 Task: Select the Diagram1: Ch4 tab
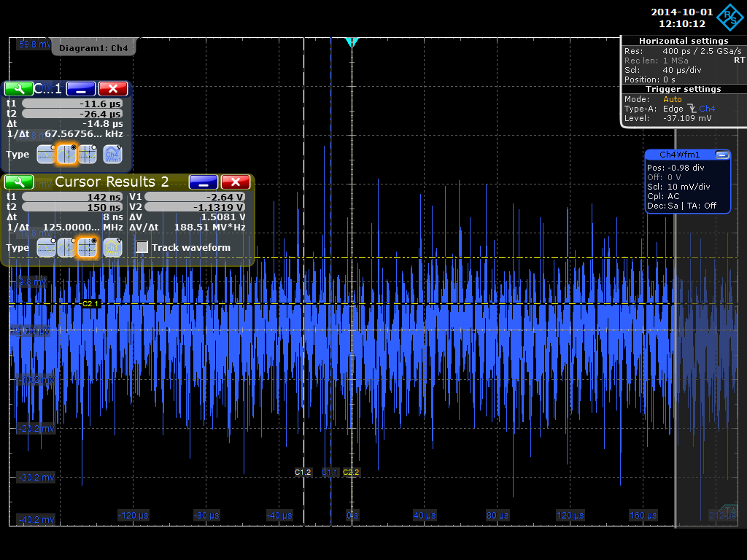[x=93, y=48]
